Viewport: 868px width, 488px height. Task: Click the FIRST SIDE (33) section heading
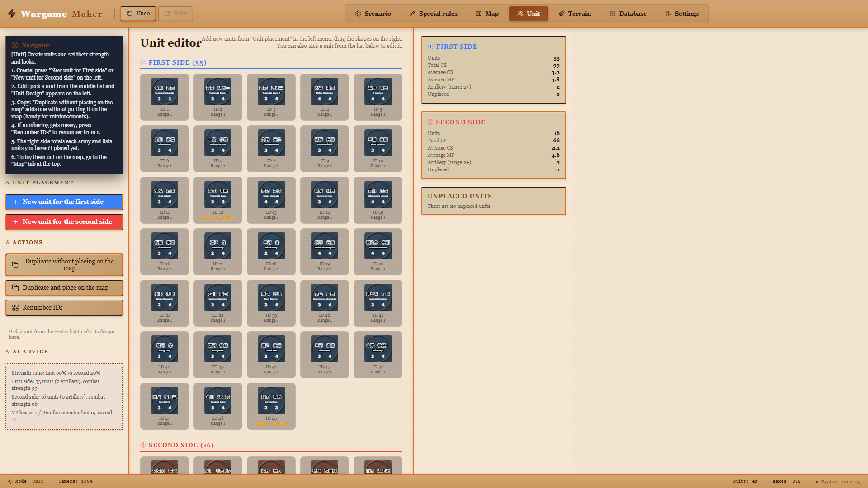174,62
